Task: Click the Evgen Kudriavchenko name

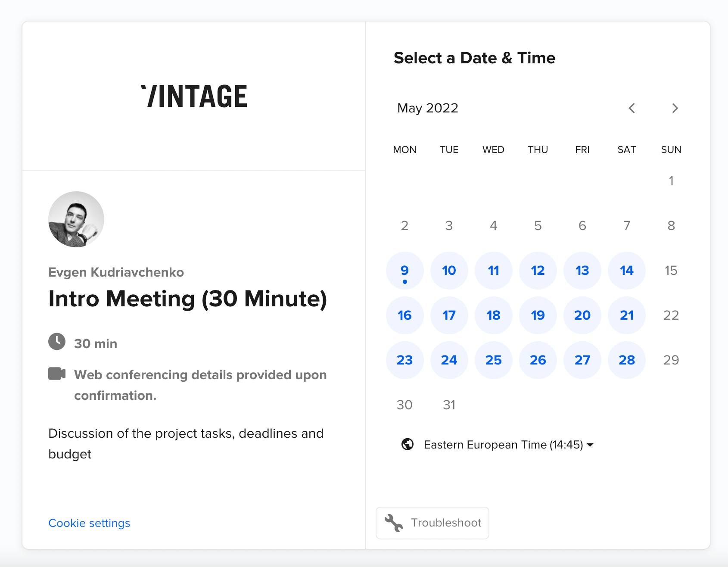Action: point(116,272)
